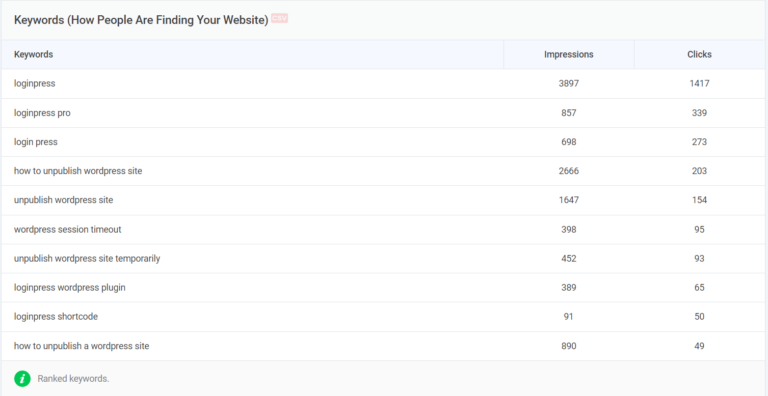Select 'unpublish wordpress site temporarily' keyword
The width and height of the screenshot is (768, 396).
coord(87,258)
